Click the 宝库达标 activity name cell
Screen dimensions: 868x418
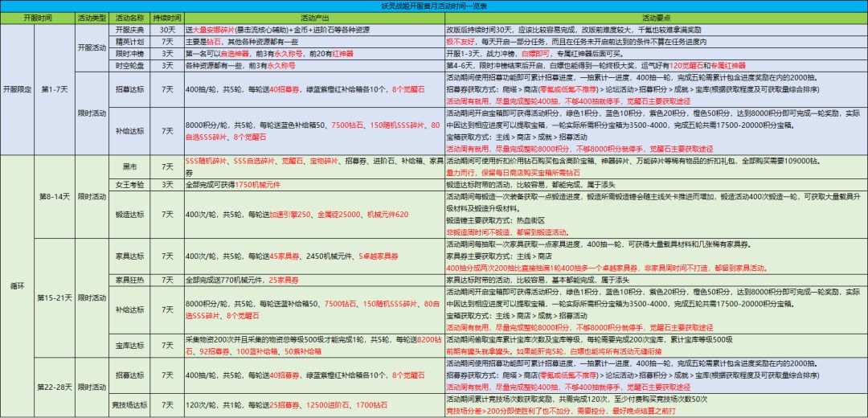click(129, 346)
